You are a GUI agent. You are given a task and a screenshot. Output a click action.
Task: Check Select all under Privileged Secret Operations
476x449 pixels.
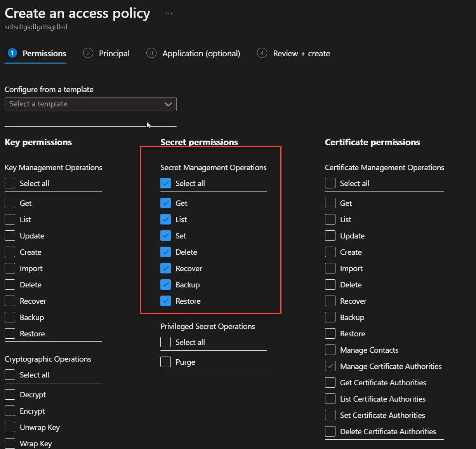[x=166, y=342]
